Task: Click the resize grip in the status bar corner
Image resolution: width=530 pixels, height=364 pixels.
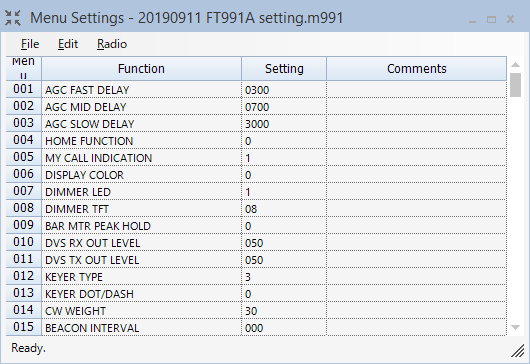Action: [517, 350]
